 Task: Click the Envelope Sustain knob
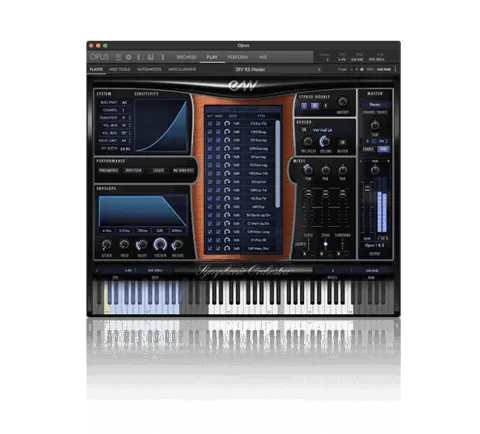click(x=160, y=245)
